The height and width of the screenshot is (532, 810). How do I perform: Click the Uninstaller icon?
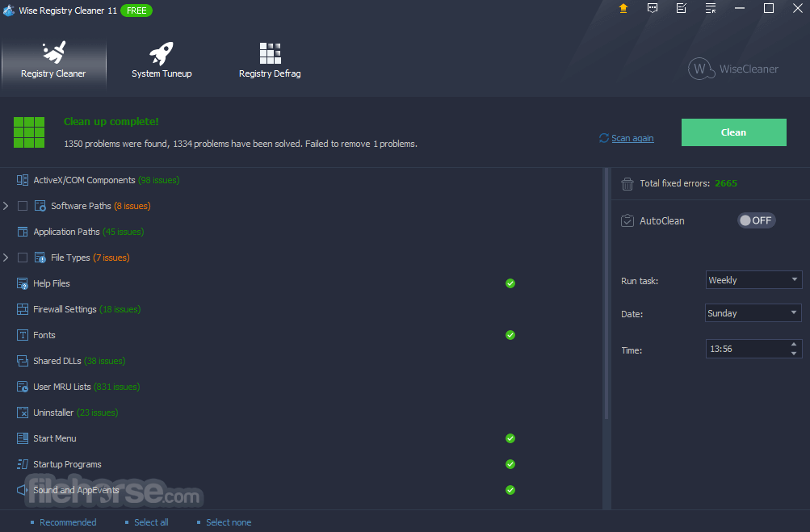pyautogui.click(x=23, y=413)
